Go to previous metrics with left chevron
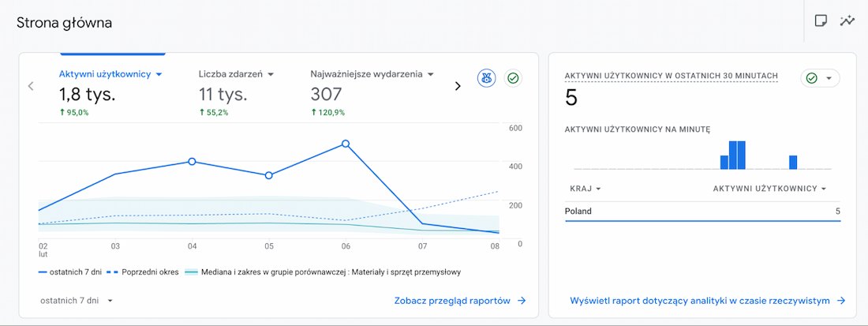 point(31,86)
